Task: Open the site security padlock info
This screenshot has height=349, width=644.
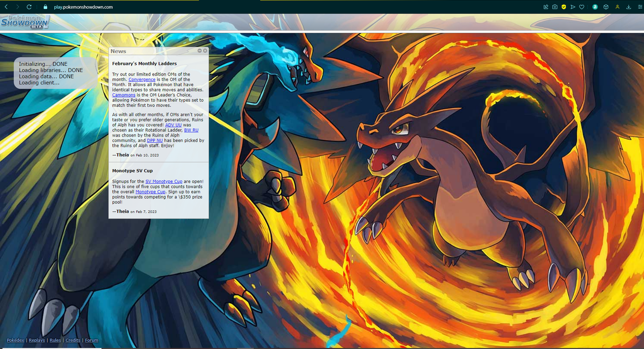Action: click(x=45, y=7)
